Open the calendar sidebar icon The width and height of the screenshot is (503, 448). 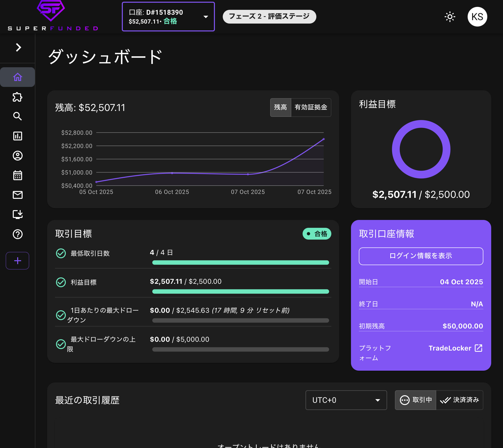tap(17, 175)
